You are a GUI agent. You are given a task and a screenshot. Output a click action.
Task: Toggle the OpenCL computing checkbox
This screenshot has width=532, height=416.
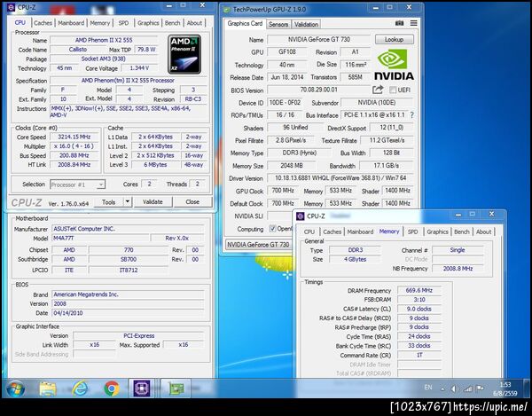(272, 228)
